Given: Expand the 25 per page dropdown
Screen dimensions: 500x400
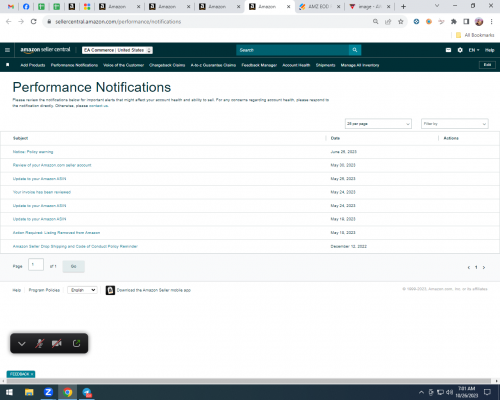Looking at the screenshot, I should (378, 124).
